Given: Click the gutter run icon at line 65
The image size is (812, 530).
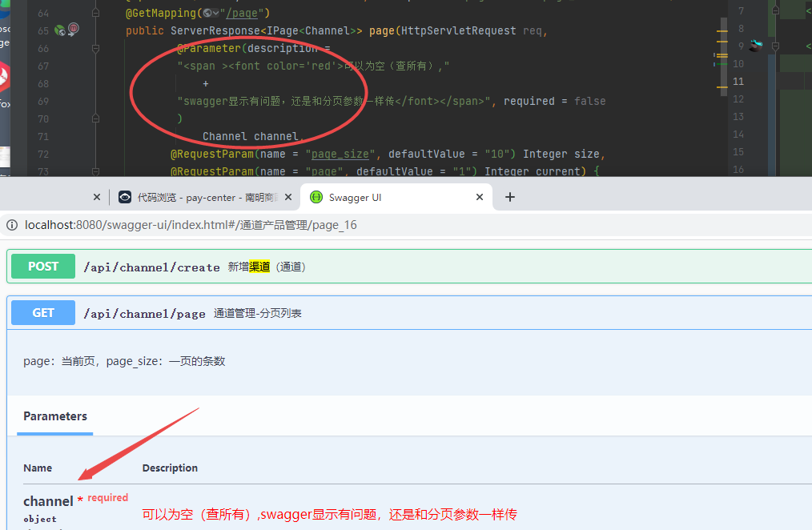Looking at the screenshot, I should pyautogui.click(x=60, y=30).
